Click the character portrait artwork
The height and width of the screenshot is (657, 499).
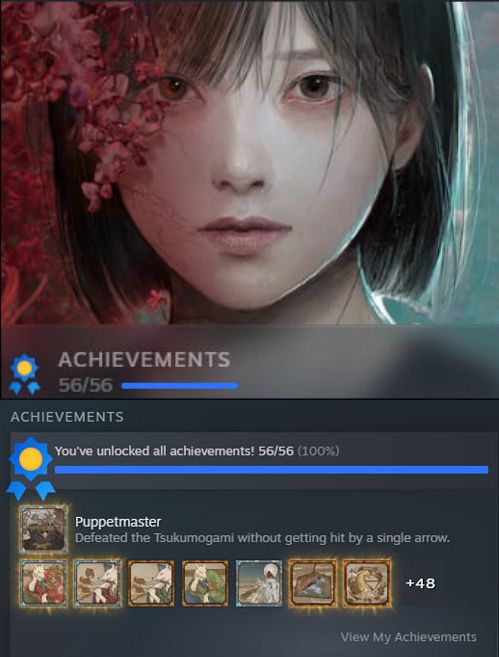point(249,163)
